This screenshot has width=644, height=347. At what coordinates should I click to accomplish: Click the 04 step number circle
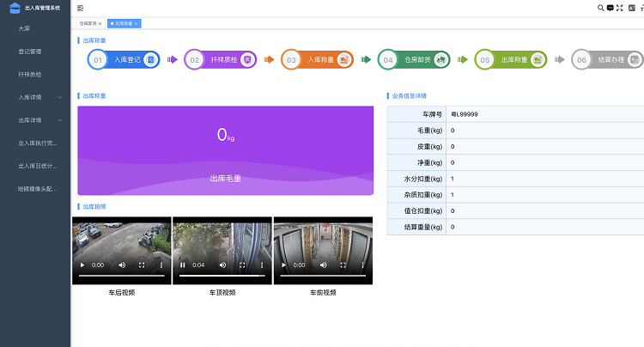(x=388, y=60)
